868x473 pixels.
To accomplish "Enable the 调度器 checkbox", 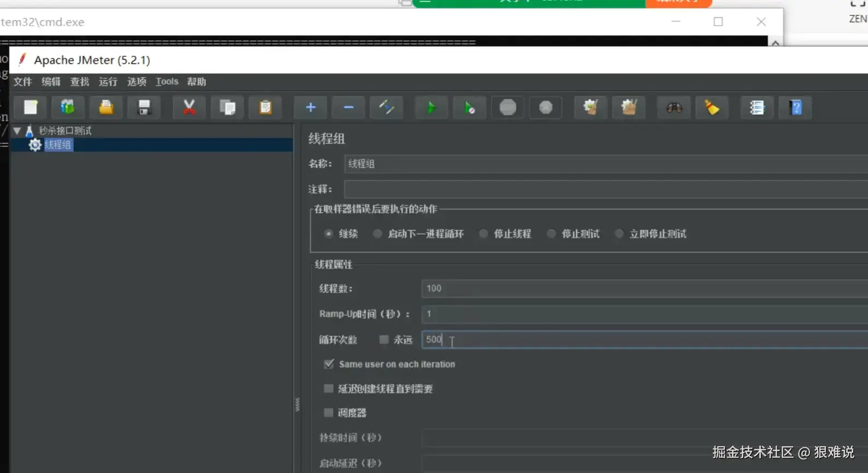I will pyautogui.click(x=328, y=412).
